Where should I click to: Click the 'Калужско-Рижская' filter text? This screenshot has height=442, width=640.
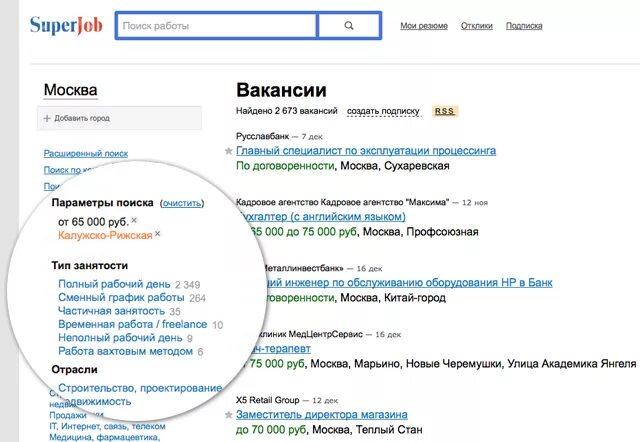[x=105, y=235]
